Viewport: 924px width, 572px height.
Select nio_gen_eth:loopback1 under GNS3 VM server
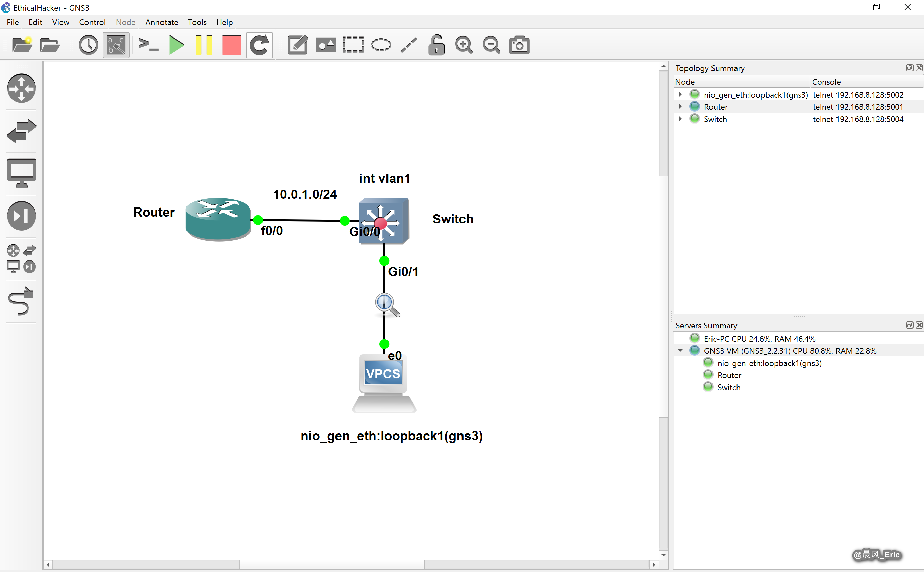coord(769,363)
